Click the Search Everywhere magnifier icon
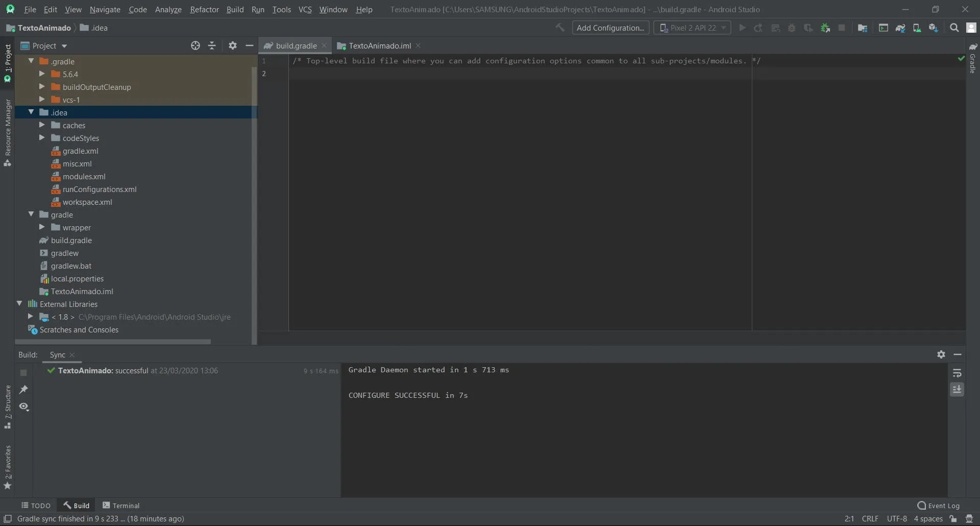Viewport: 980px width, 526px height. pos(954,28)
